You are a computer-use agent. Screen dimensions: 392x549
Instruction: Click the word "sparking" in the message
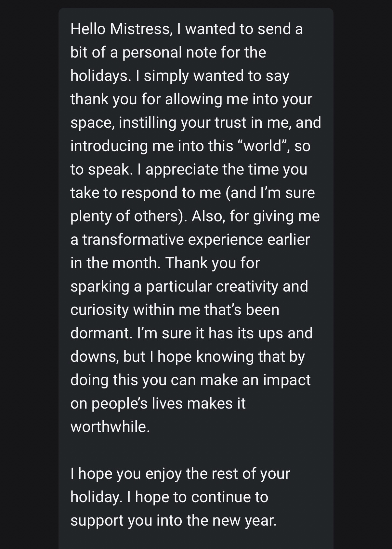100,286
